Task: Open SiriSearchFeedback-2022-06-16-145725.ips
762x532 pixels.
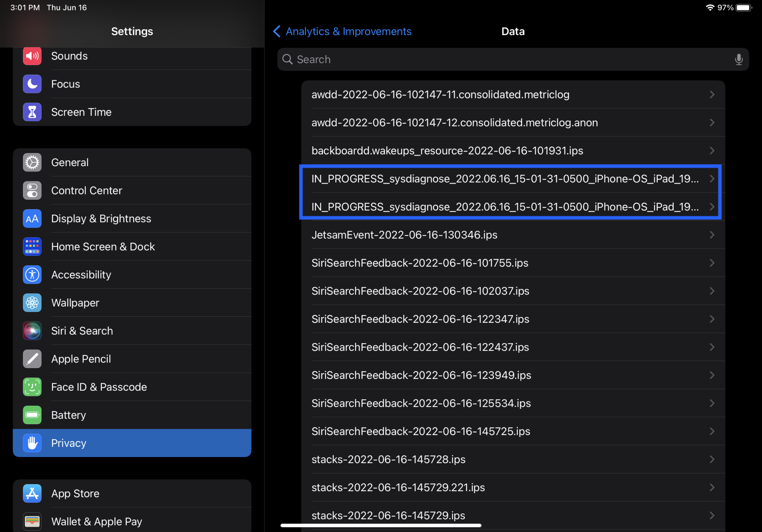Action: (513, 431)
